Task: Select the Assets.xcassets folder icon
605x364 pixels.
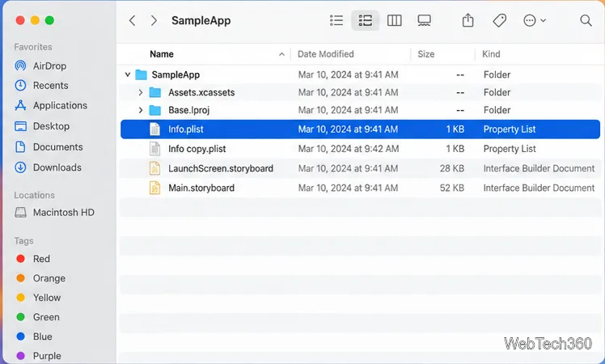Action: (155, 92)
